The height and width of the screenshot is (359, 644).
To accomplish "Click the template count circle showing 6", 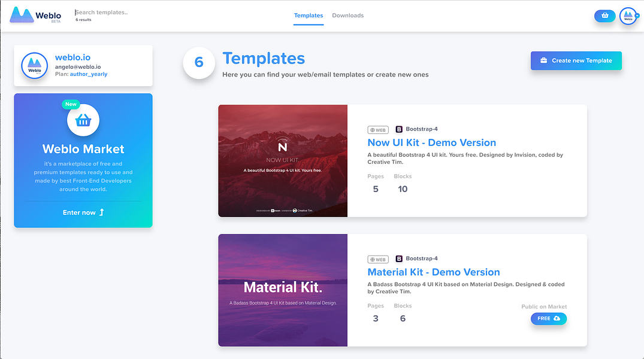I will tap(199, 63).
